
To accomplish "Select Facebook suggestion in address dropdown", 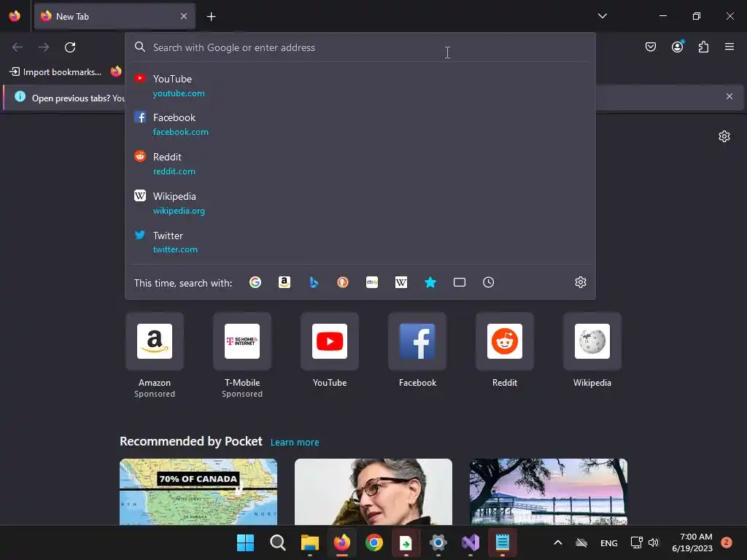I will click(x=360, y=124).
